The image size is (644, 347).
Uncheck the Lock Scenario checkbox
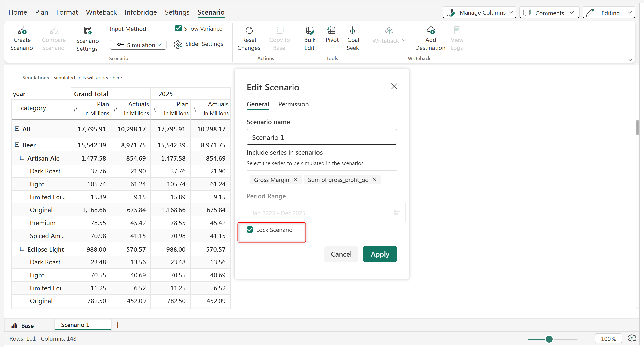point(250,230)
